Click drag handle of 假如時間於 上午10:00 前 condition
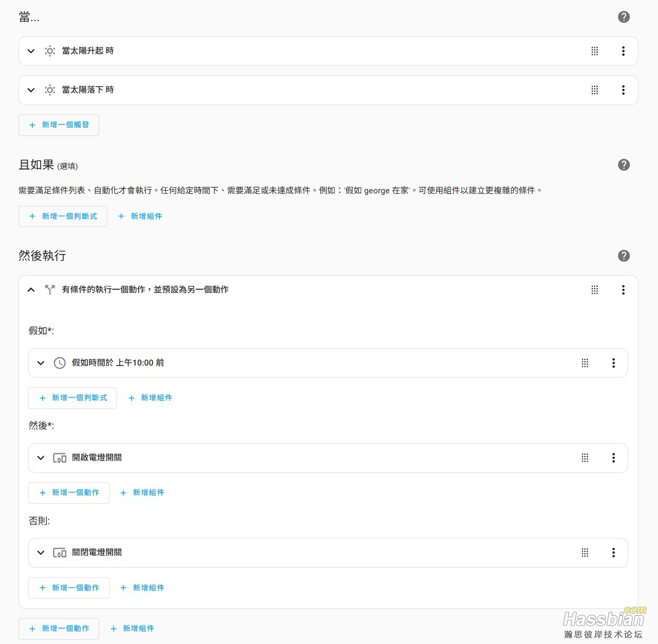The image size is (658, 644). 585,363
